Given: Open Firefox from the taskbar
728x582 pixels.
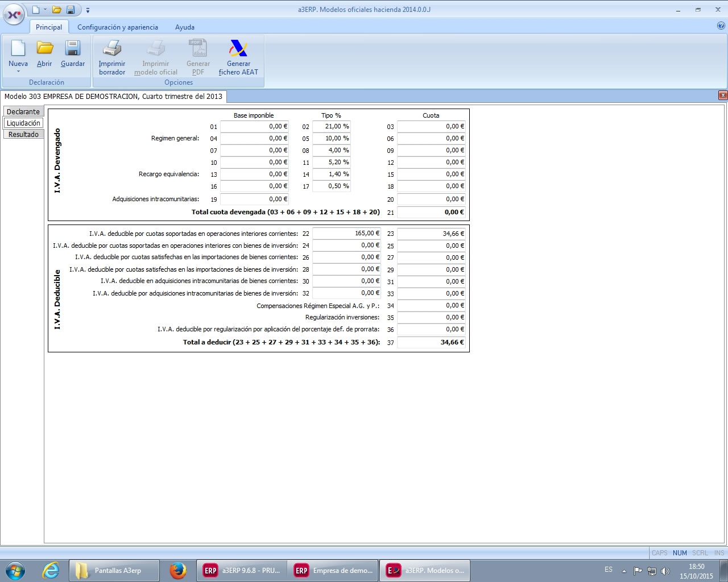Looking at the screenshot, I should click(x=178, y=571).
